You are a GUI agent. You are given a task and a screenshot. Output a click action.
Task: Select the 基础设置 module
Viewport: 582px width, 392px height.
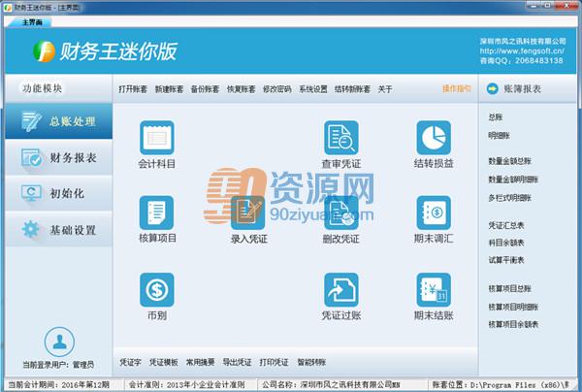click(58, 230)
